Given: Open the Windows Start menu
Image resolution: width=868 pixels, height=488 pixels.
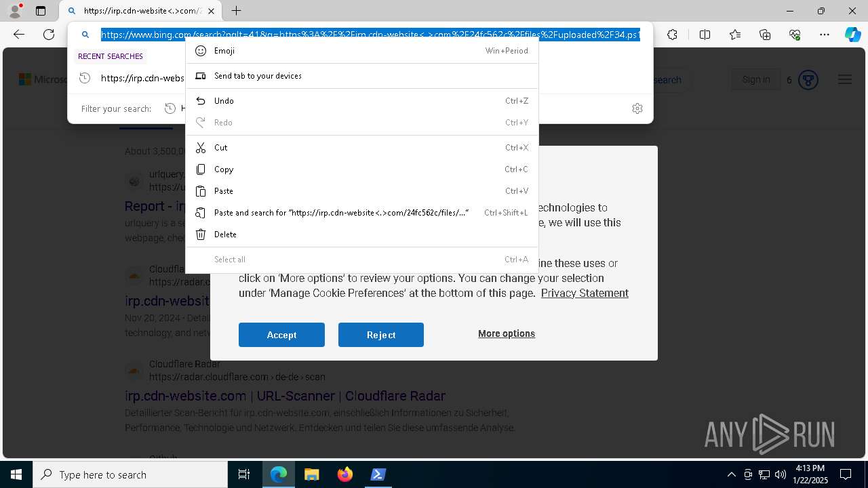Looking at the screenshot, I should tap(16, 474).
